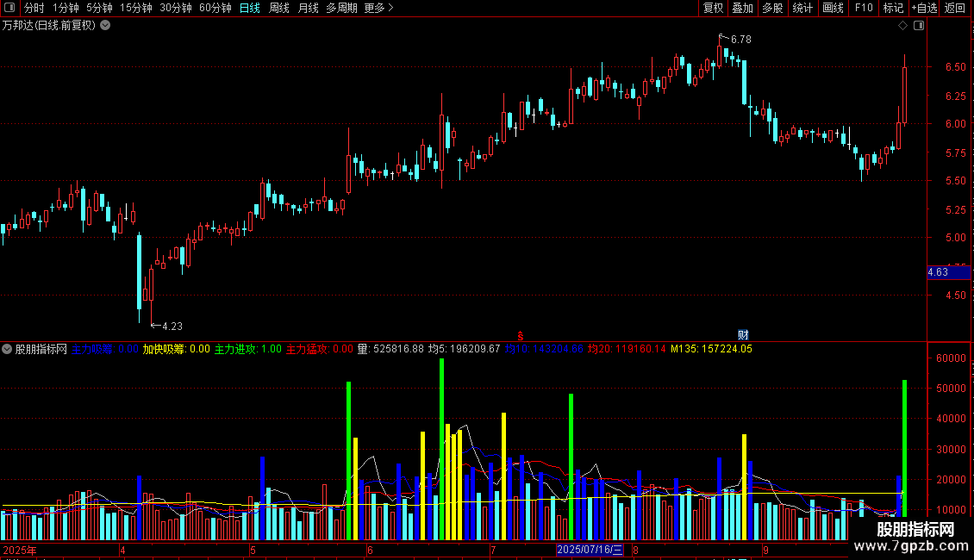Click the 60000 volume axis label
Viewport: 974px width, 560px height.
(x=951, y=358)
